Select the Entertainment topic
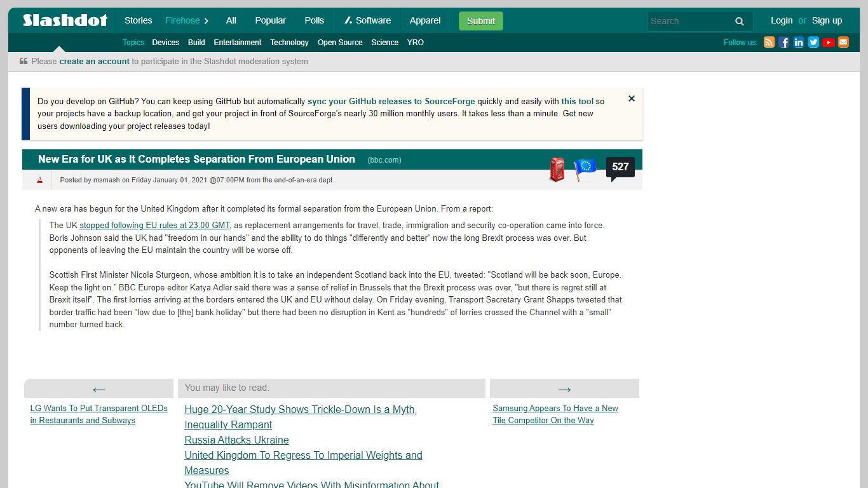 238,43
